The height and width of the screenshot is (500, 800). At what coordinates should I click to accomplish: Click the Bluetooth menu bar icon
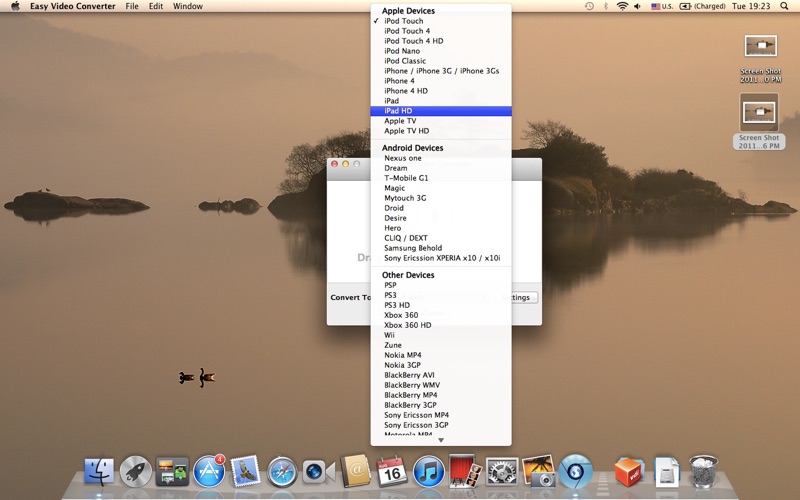pyautogui.click(x=606, y=6)
